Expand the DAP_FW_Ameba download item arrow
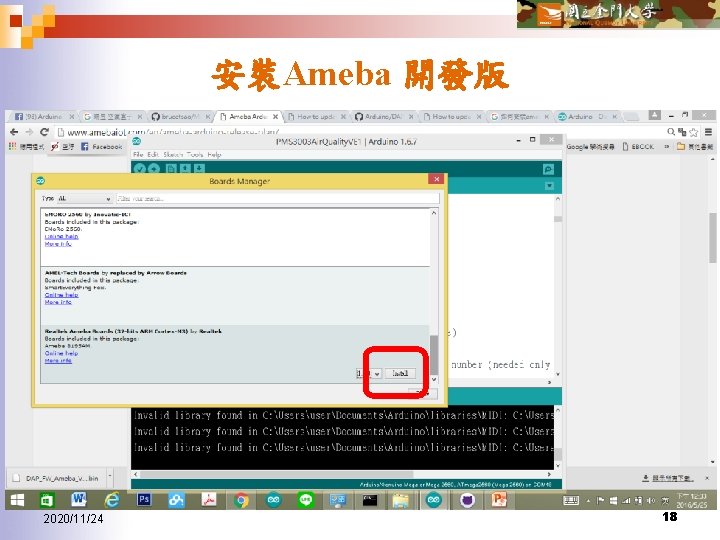 pos(110,478)
